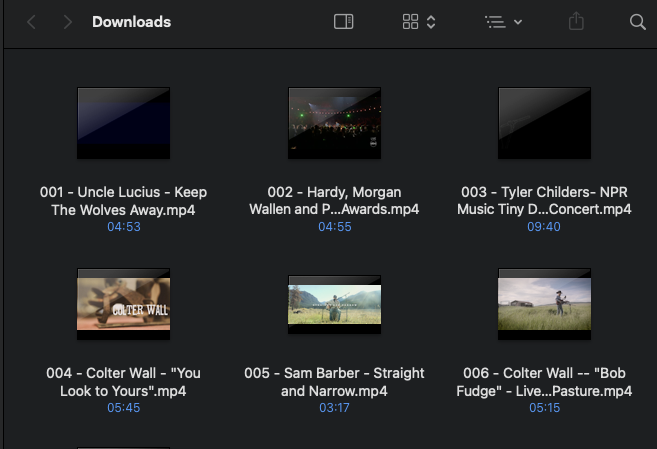Viewport: 657px width, 449px height.
Task: Select the Hardy, Morgan Wallen video thumbnail
Action: [334, 123]
